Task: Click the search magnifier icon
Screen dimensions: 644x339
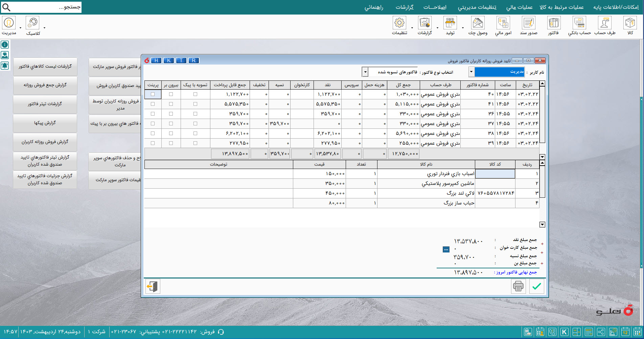Action: tap(6, 7)
